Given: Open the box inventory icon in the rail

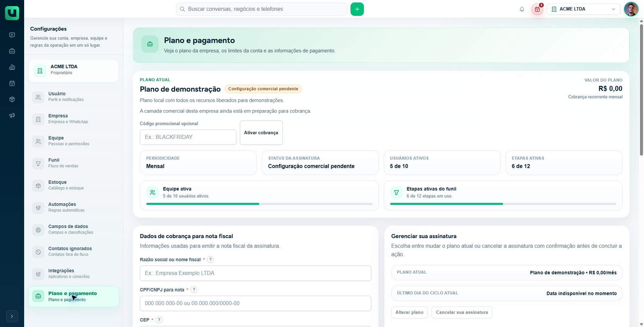Looking at the screenshot, I should (x=12, y=99).
